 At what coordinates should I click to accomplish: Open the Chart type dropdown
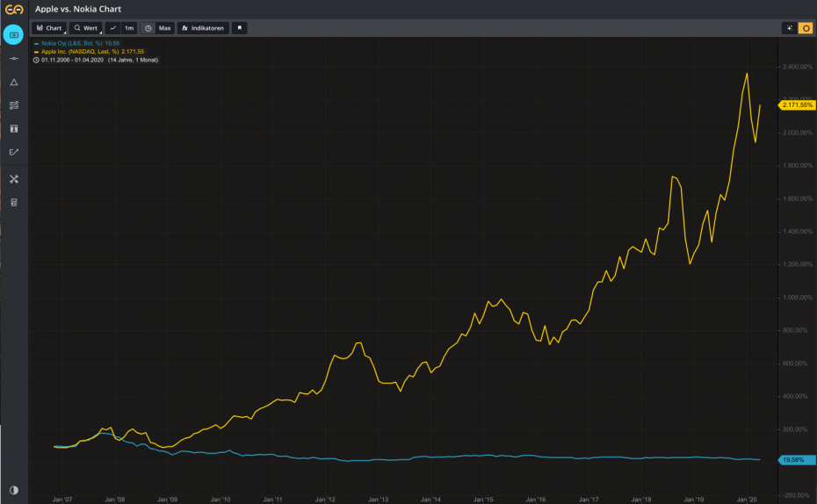[49, 28]
